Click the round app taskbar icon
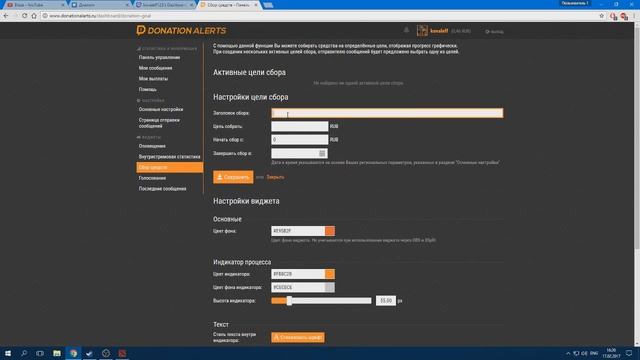This screenshot has width=640, height=360. click(x=106, y=353)
